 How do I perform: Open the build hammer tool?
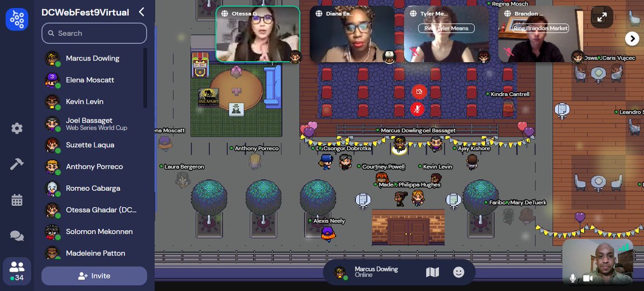[x=17, y=164]
